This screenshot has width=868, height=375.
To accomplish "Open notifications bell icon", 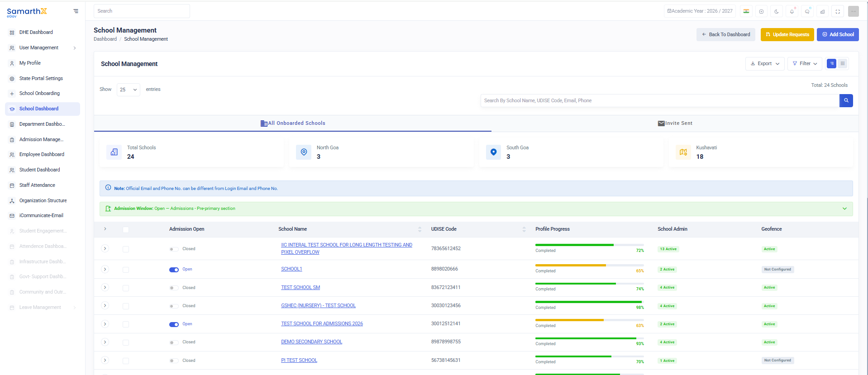I will click(x=792, y=11).
